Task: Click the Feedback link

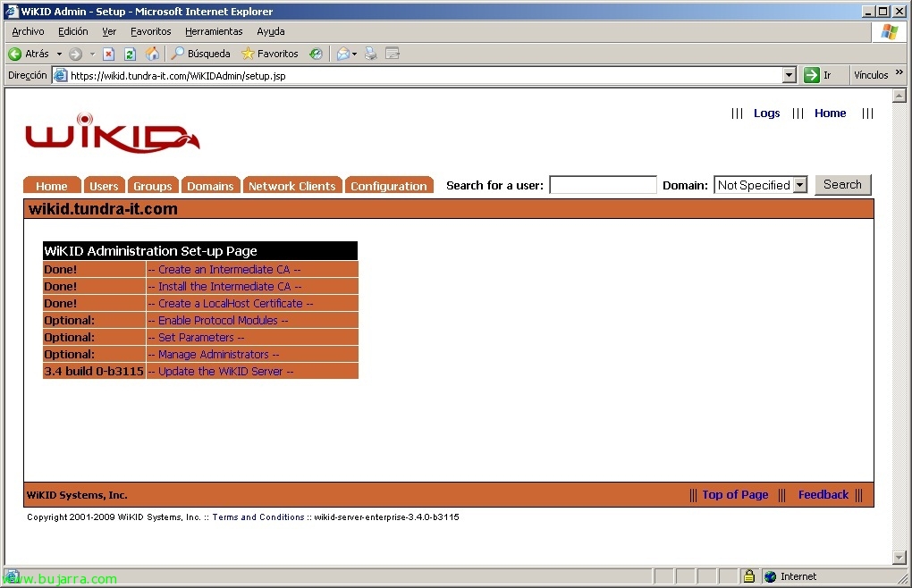Action: pyautogui.click(x=823, y=495)
